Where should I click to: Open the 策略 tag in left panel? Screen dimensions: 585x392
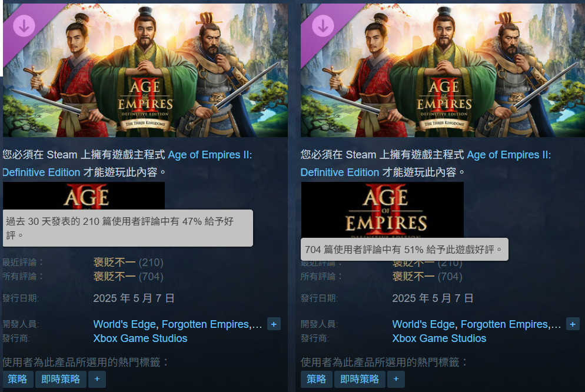[18, 379]
